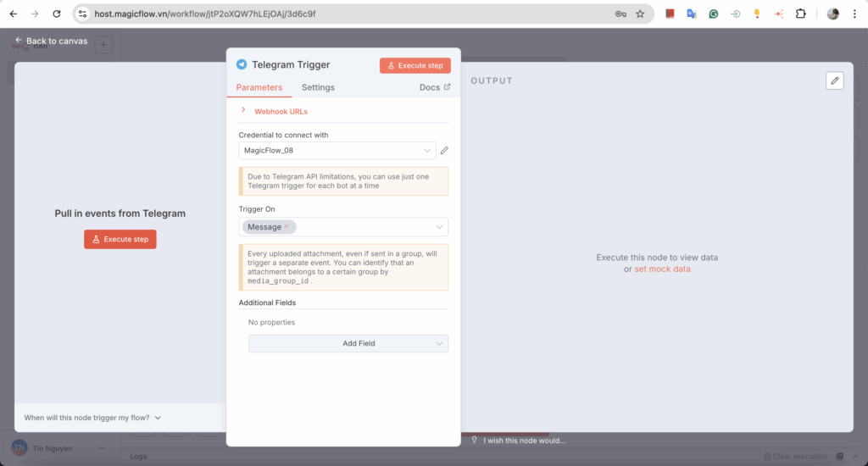Select the Parameters tab

pos(259,87)
